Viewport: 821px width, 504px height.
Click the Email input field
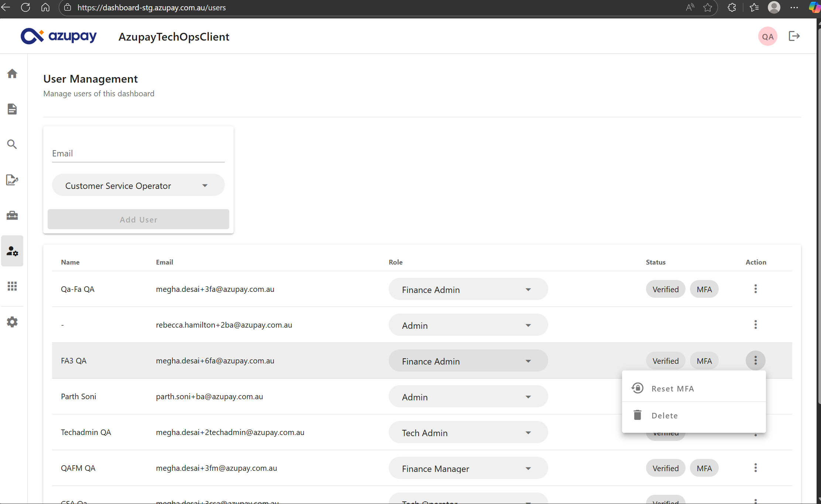click(138, 153)
